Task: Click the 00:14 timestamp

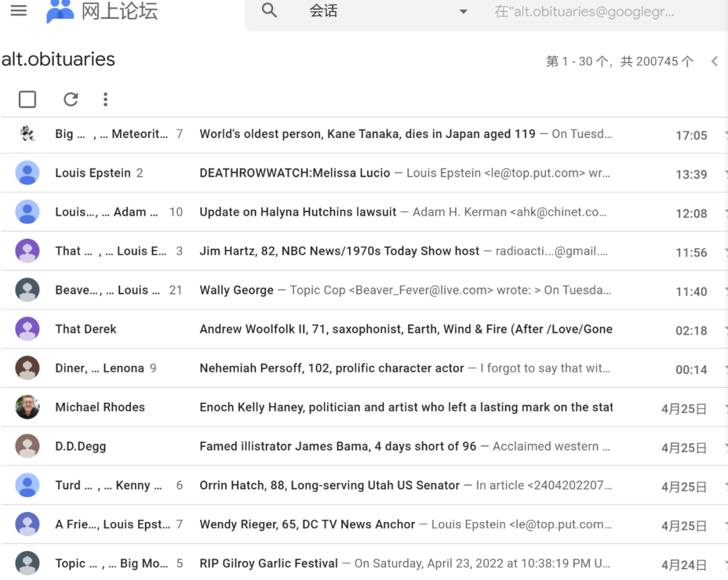Action: pos(692,369)
